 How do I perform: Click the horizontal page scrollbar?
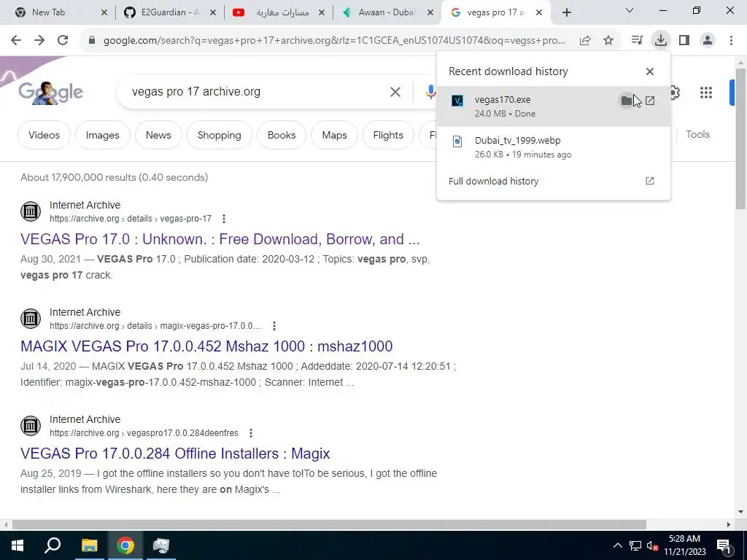[329, 524]
